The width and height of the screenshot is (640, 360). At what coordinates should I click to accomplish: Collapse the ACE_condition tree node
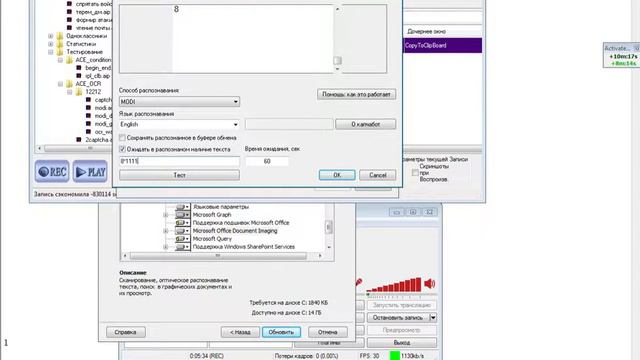pyautogui.click(x=60, y=60)
